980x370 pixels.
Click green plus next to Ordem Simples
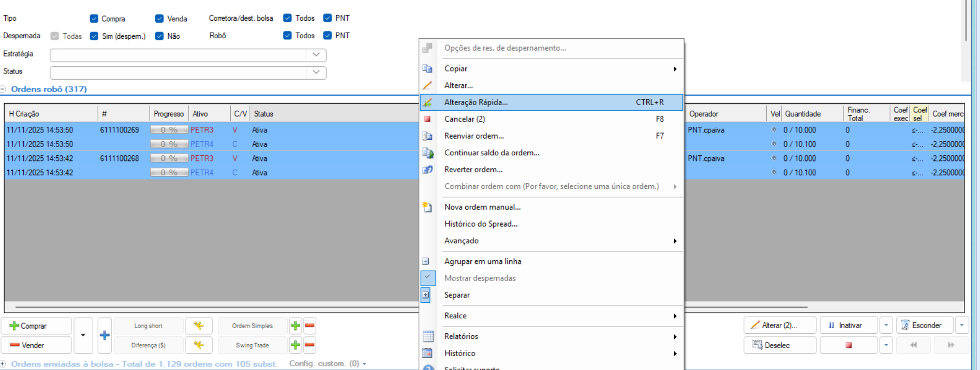point(295,325)
